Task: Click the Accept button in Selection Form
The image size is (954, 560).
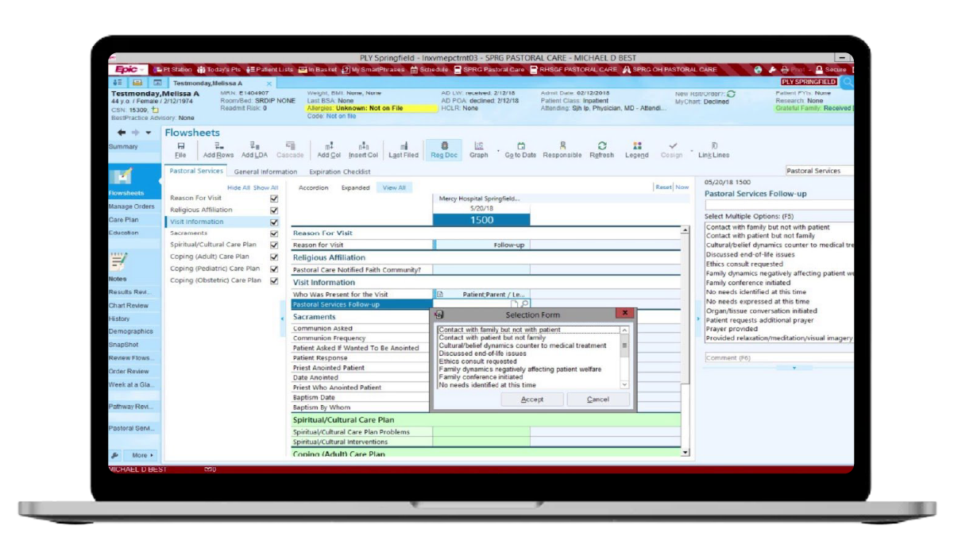Action: (x=532, y=399)
